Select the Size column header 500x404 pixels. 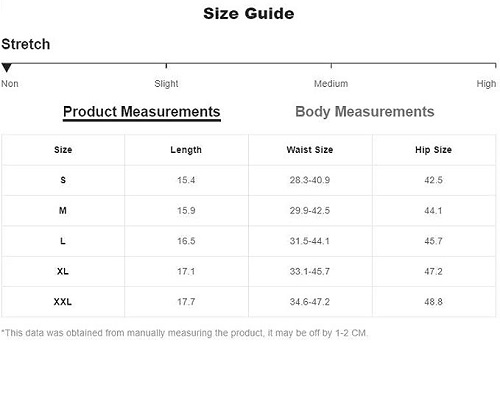pyautogui.click(x=63, y=150)
